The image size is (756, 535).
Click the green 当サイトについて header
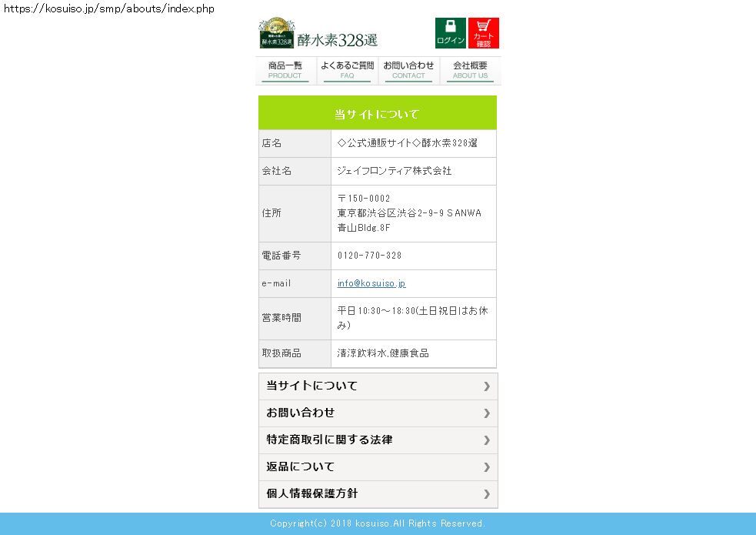tap(378, 113)
